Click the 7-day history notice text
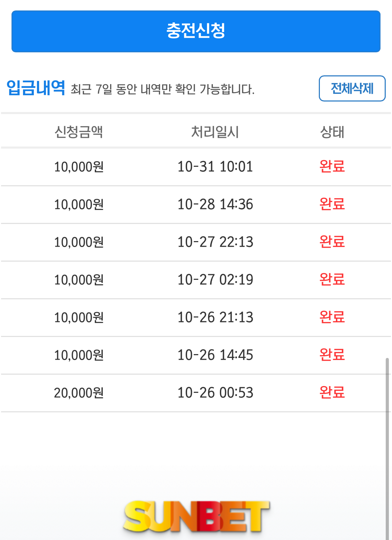Image resolution: width=392 pixels, height=540 pixels. click(163, 89)
